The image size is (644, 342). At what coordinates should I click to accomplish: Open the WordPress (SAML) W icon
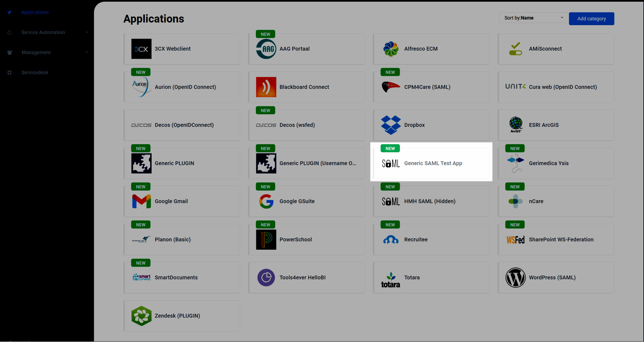tap(516, 278)
